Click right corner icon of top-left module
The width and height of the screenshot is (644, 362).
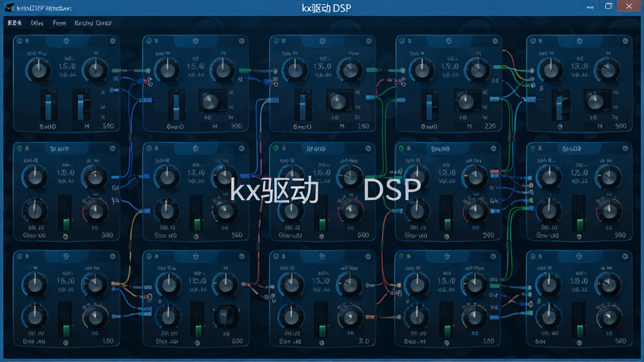pos(113,41)
